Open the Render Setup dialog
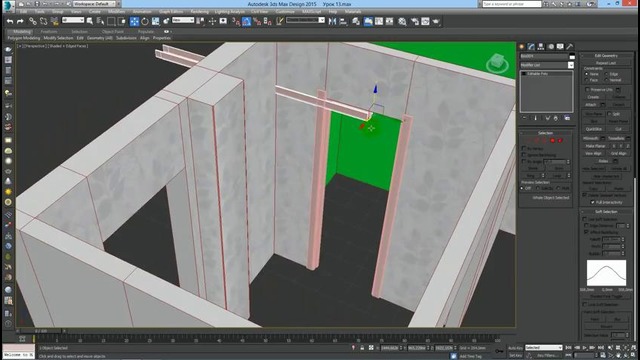The image size is (640, 360). click(x=415, y=21)
